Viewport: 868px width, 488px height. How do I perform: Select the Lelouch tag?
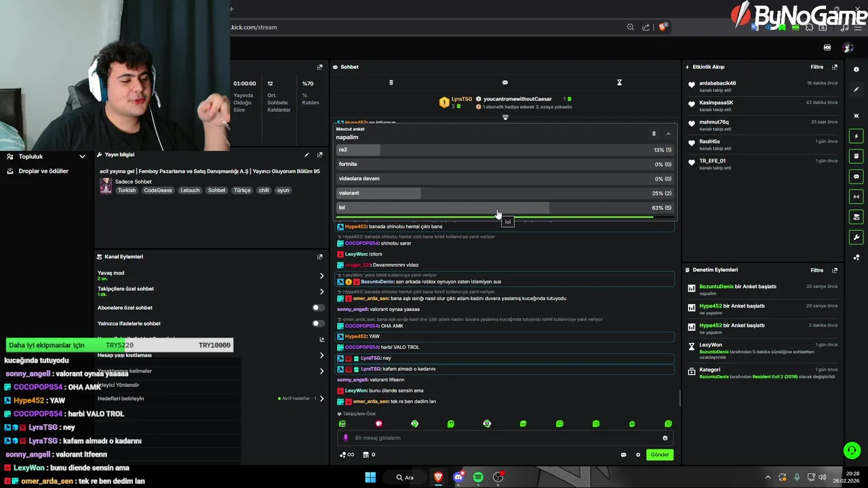coord(190,190)
